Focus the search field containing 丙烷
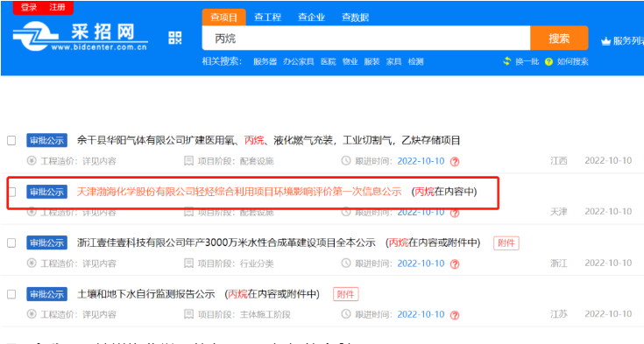 click(x=366, y=39)
